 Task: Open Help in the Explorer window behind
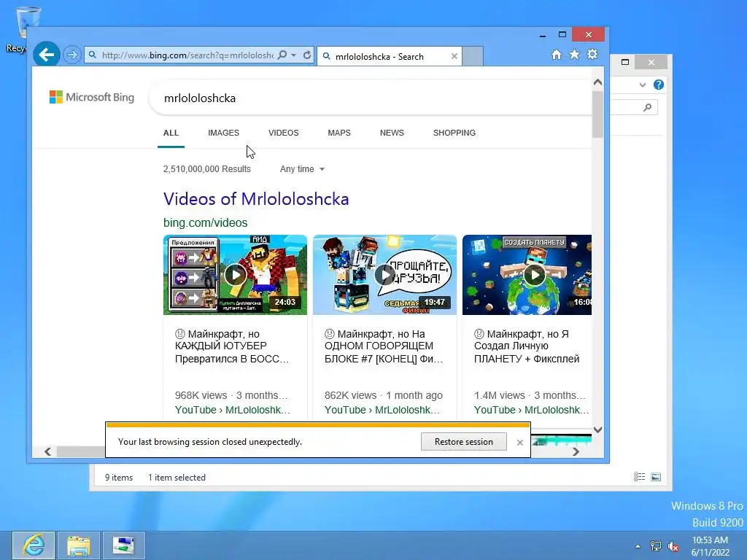(659, 85)
